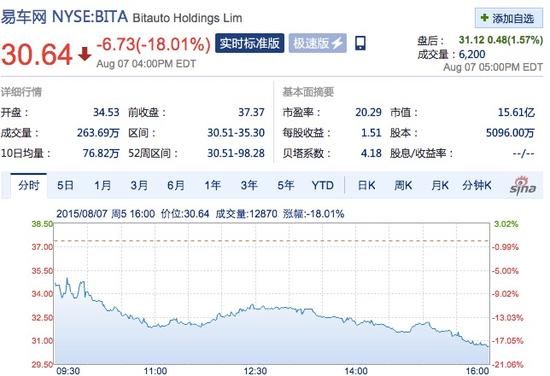The image size is (550, 376).
Task: Switch to 周K candlestick view
Action: 403,185
